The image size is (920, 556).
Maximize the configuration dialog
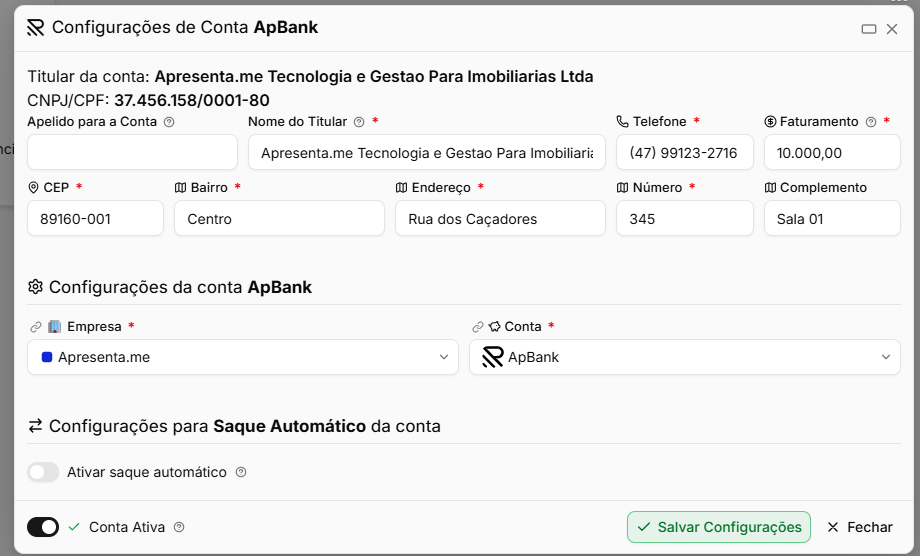point(869,29)
